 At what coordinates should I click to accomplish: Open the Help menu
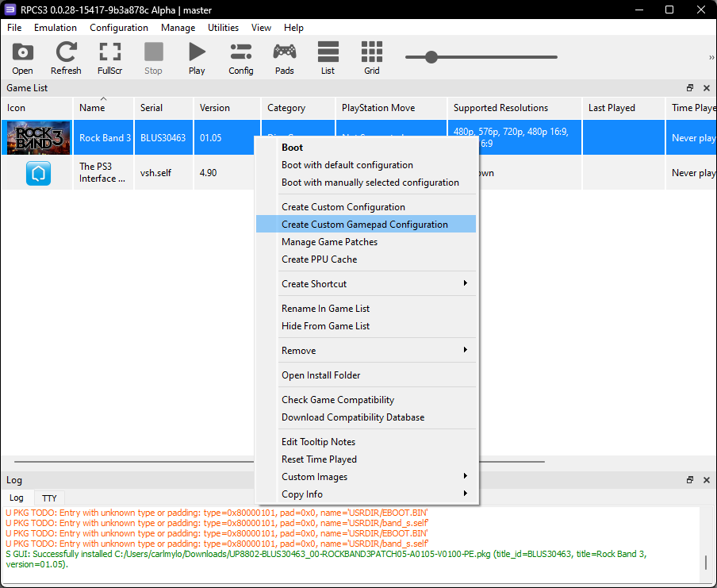[x=293, y=28]
